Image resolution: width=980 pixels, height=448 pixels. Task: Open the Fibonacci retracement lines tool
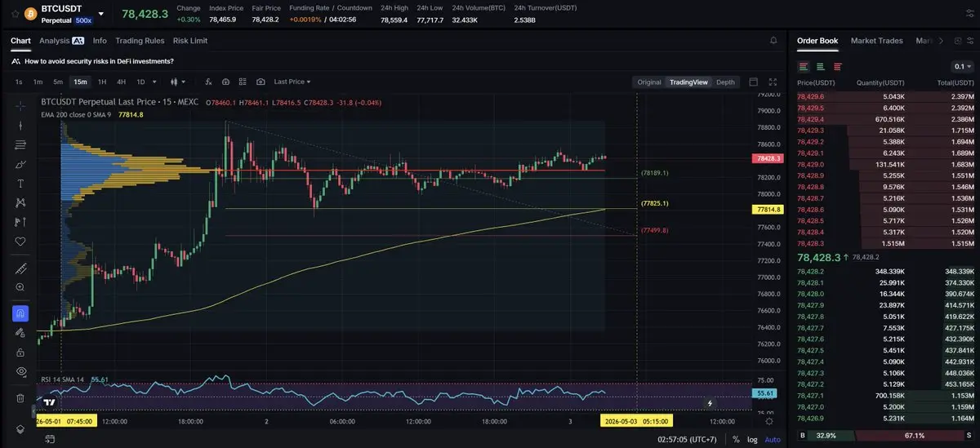20,144
